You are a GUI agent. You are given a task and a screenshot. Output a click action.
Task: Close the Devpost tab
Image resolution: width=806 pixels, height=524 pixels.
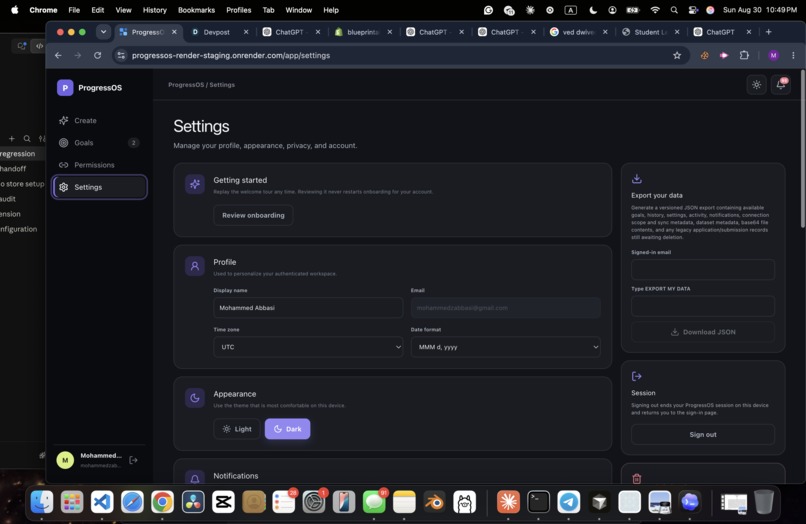(x=246, y=32)
